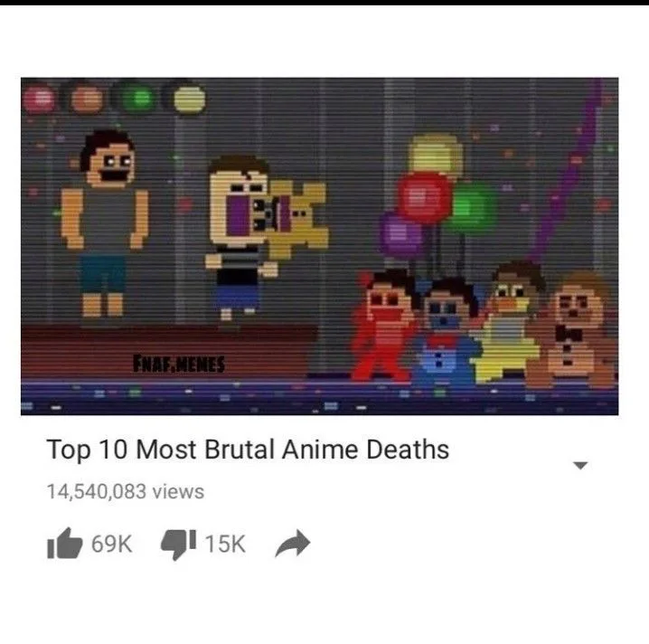Click the red balloon in the bunch
The image size is (649, 644).
click(x=424, y=197)
